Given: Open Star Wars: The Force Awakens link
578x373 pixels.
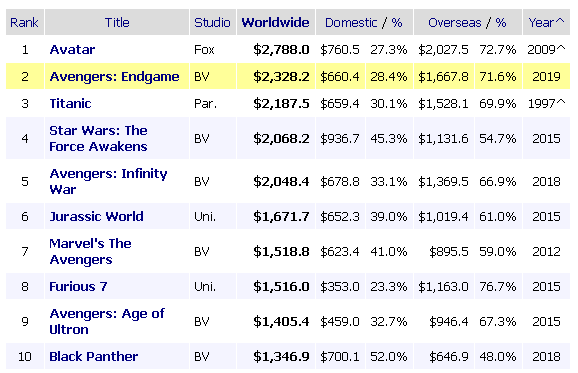Looking at the screenshot, I should (x=98, y=139).
